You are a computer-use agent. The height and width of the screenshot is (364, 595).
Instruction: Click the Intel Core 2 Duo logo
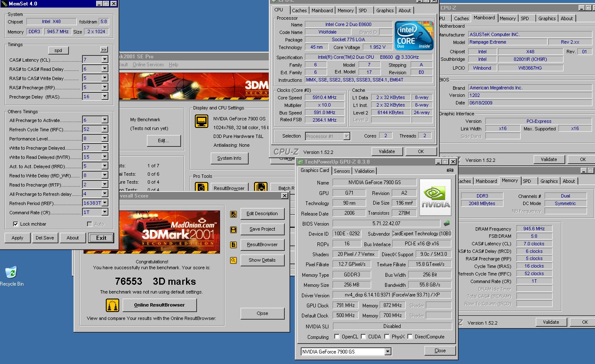[x=415, y=36]
